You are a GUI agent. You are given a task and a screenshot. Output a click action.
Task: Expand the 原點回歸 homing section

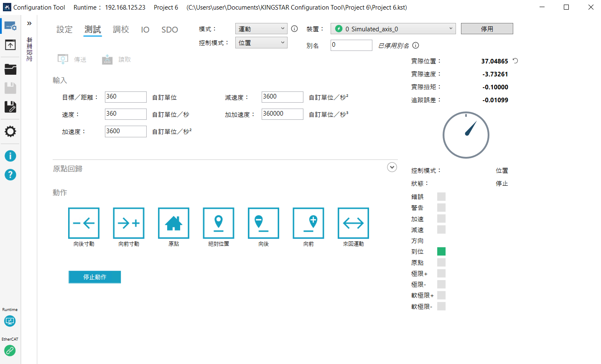point(392,167)
